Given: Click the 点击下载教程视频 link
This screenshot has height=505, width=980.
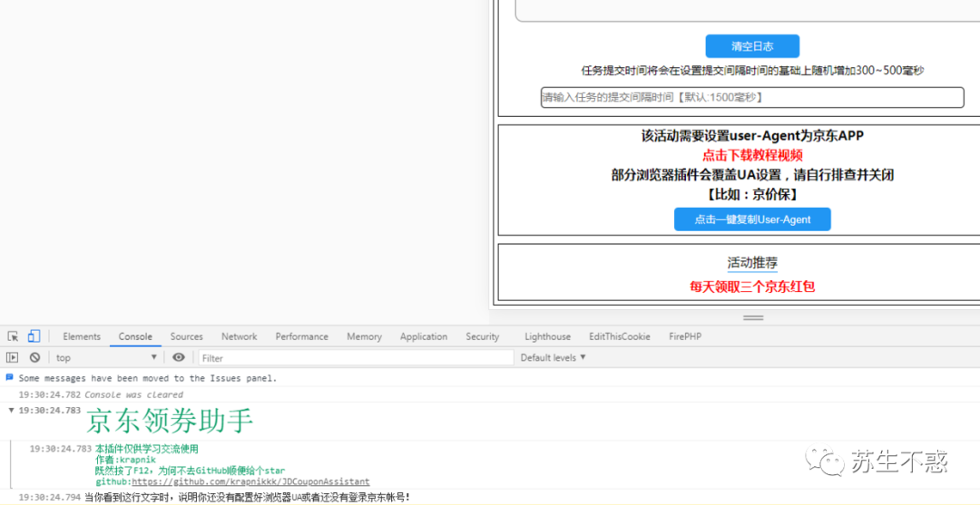Looking at the screenshot, I should tap(752, 155).
